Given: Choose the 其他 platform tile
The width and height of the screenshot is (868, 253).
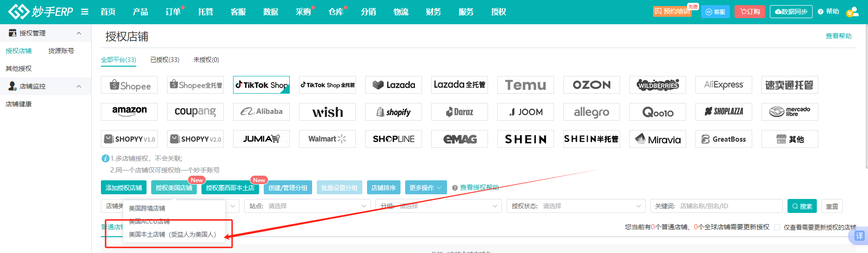Looking at the screenshot, I should tap(790, 139).
